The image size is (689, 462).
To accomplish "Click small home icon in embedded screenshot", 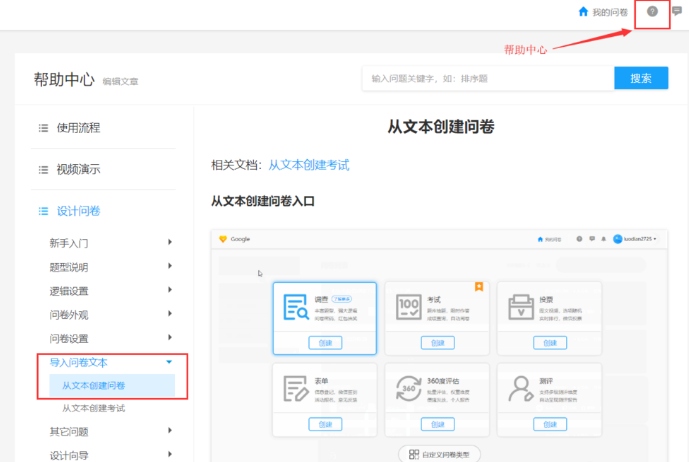I will pyautogui.click(x=540, y=239).
